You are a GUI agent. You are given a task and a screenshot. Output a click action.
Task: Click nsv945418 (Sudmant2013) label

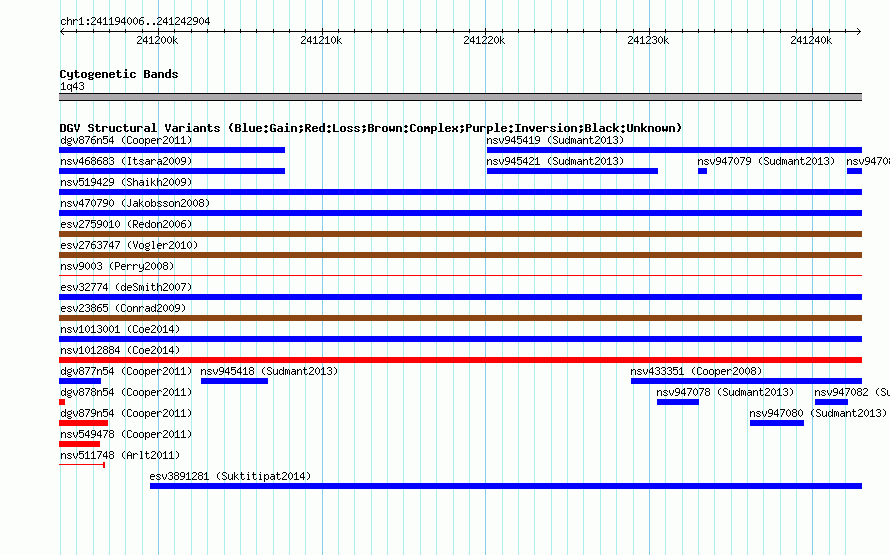coord(269,371)
